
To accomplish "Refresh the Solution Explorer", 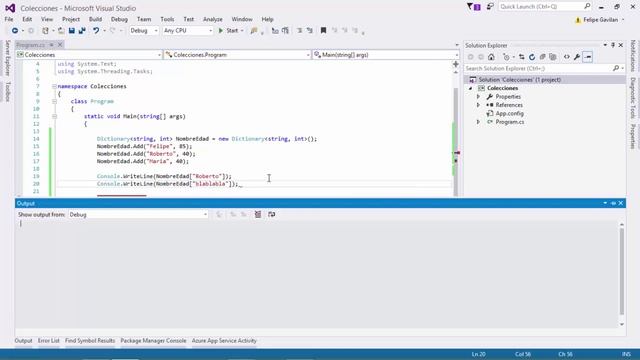I will pos(532,57).
